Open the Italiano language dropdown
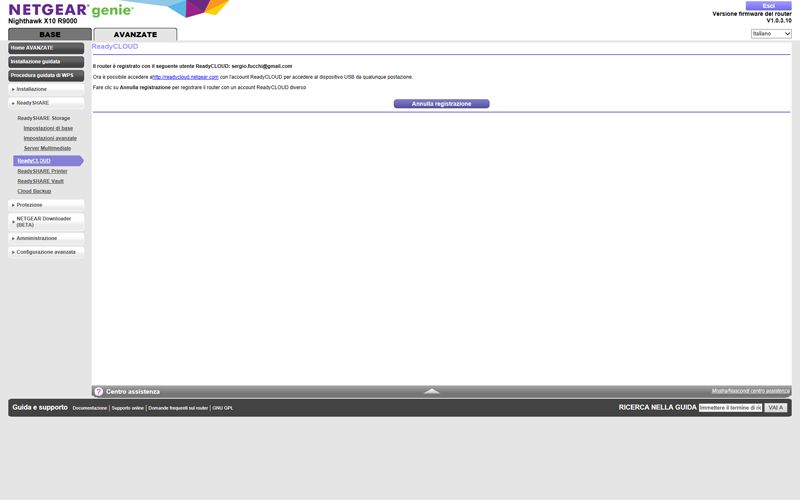This screenshot has height=500, width=800. click(x=771, y=34)
